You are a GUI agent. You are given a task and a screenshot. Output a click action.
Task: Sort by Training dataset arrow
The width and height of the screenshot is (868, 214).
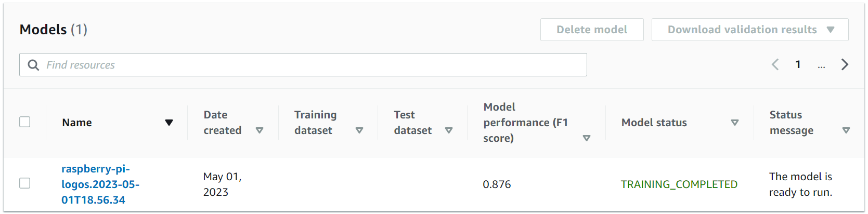[359, 130]
